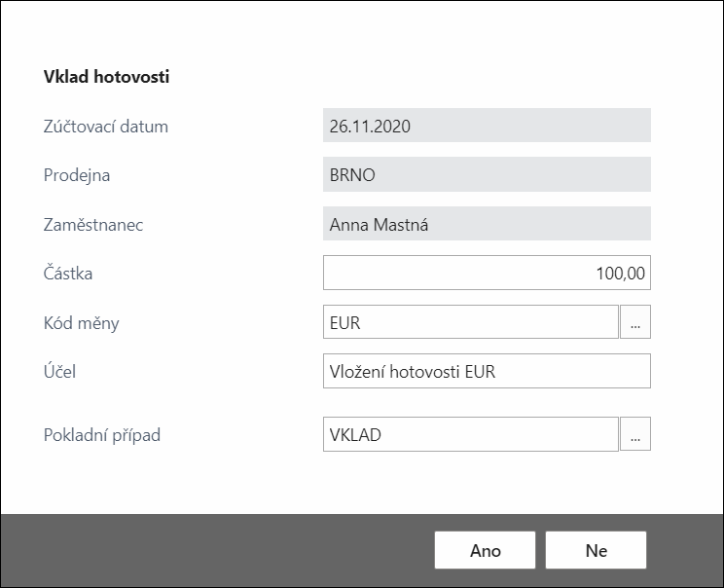Image resolution: width=724 pixels, height=588 pixels.
Task: Click the Kód měny label
Action: click(82, 322)
